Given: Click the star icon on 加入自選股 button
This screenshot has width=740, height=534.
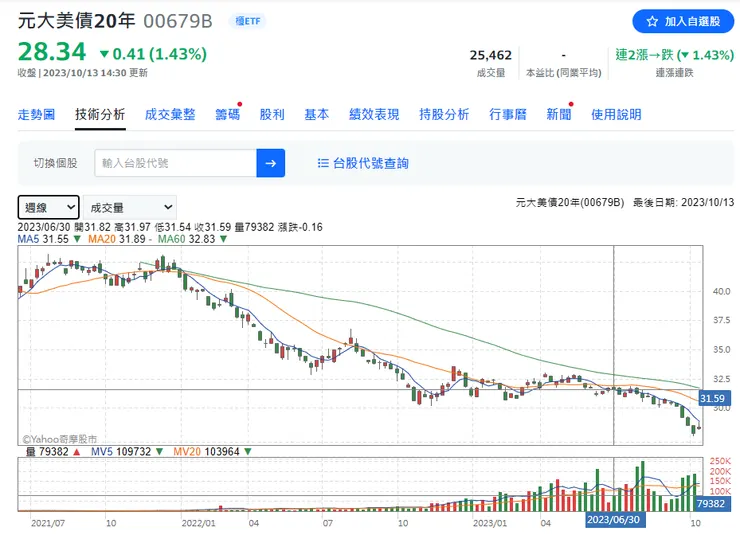Looking at the screenshot, I should pyautogui.click(x=652, y=21).
